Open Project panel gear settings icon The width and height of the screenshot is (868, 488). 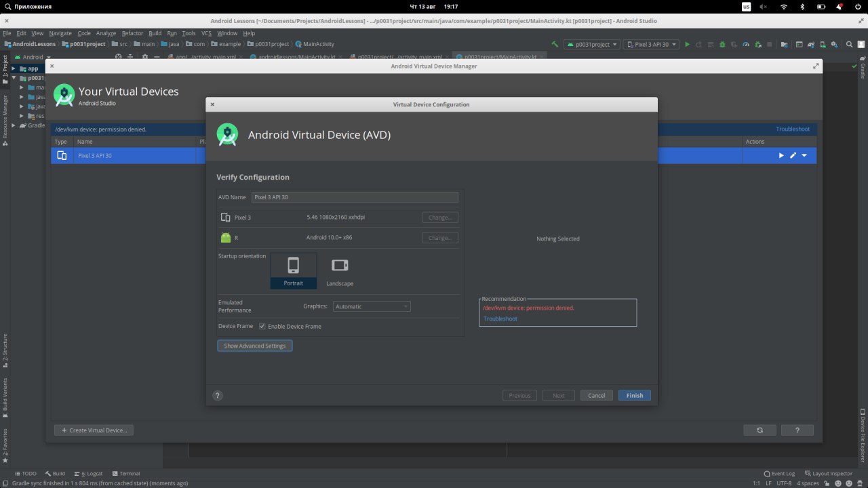click(x=145, y=58)
